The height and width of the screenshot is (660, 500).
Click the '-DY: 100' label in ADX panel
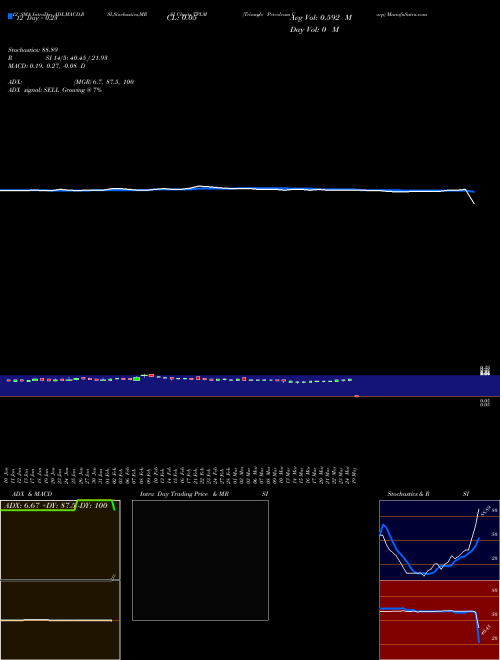[92, 506]
